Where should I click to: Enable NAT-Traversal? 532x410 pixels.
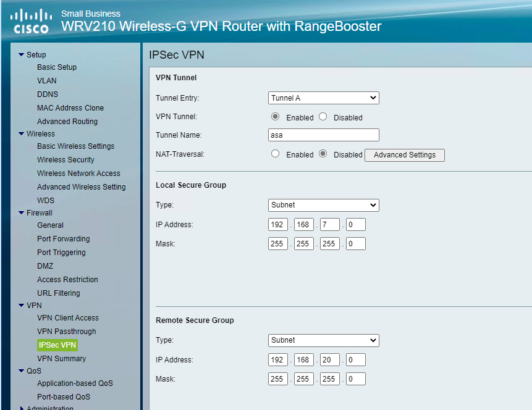(x=275, y=154)
